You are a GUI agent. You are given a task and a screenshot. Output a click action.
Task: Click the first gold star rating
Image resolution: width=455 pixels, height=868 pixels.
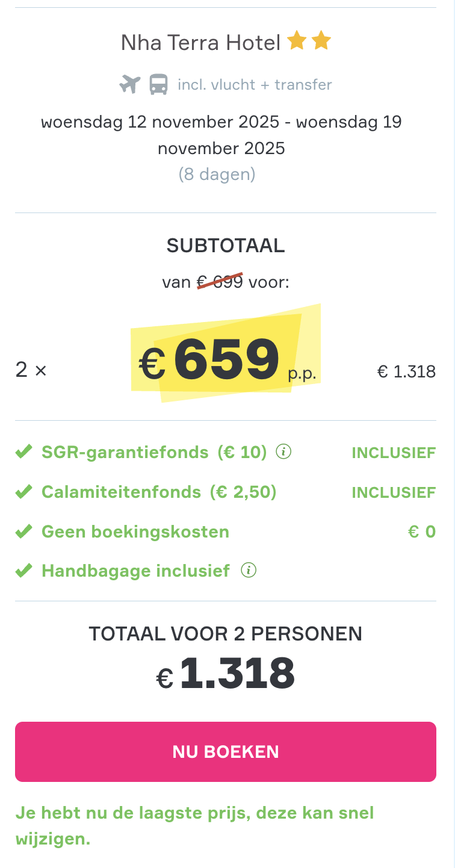(296, 42)
